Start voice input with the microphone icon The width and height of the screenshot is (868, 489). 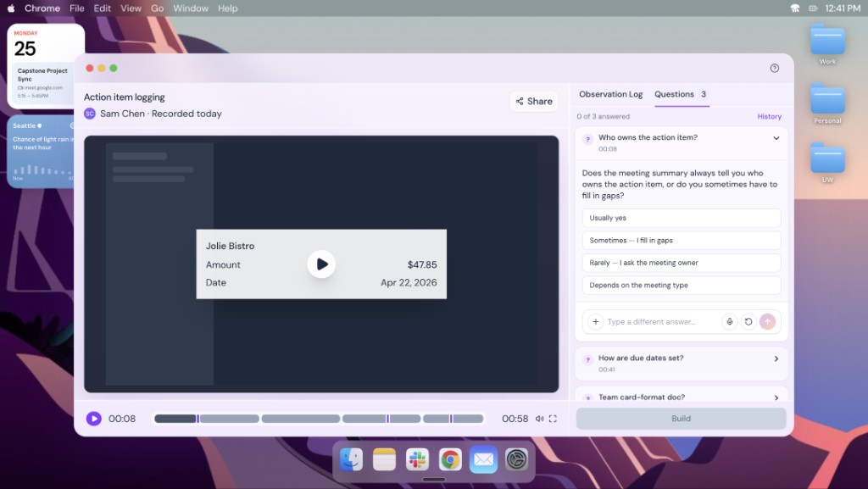pyautogui.click(x=730, y=321)
